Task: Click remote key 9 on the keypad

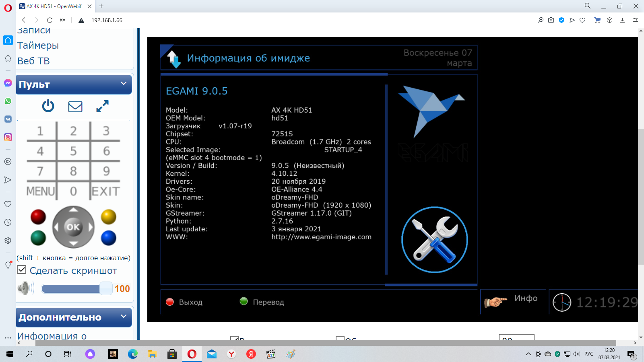Action: pyautogui.click(x=106, y=171)
